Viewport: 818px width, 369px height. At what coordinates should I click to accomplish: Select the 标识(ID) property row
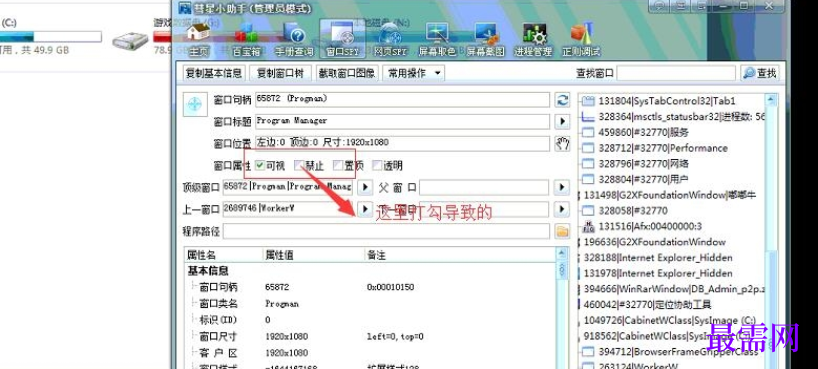tap(370, 319)
